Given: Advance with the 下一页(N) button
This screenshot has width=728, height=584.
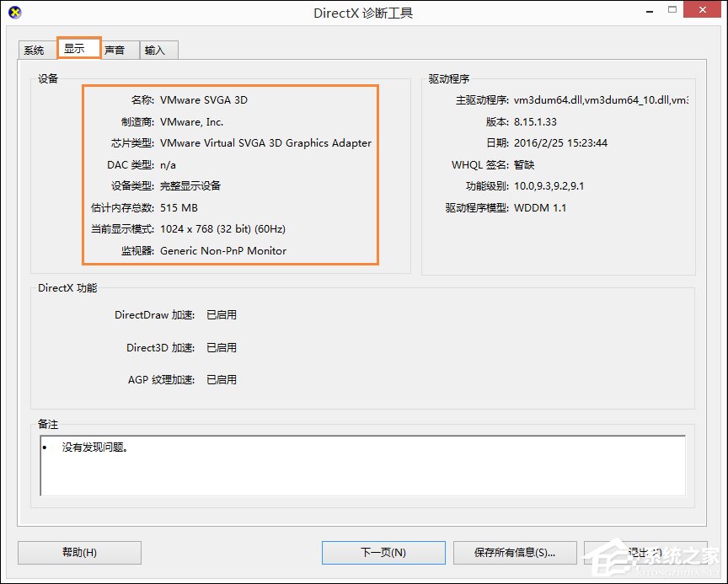Looking at the screenshot, I should [383, 552].
